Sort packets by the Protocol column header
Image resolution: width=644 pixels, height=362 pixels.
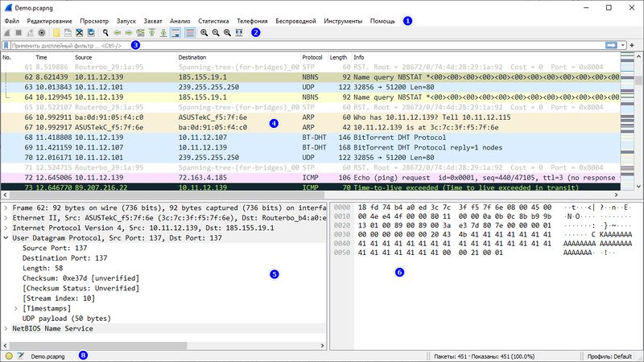pos(314,57)
